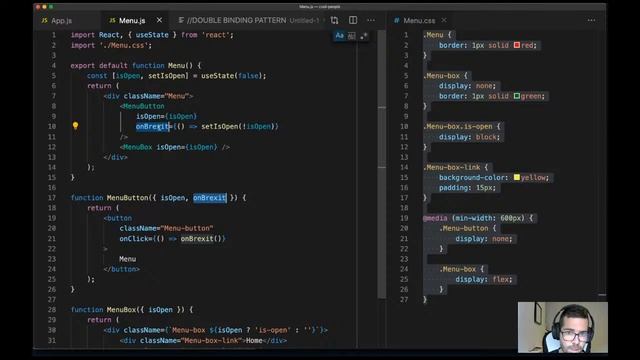Click the webcam video thumbnail
640x360 pixels.
[x=562, y=327]
